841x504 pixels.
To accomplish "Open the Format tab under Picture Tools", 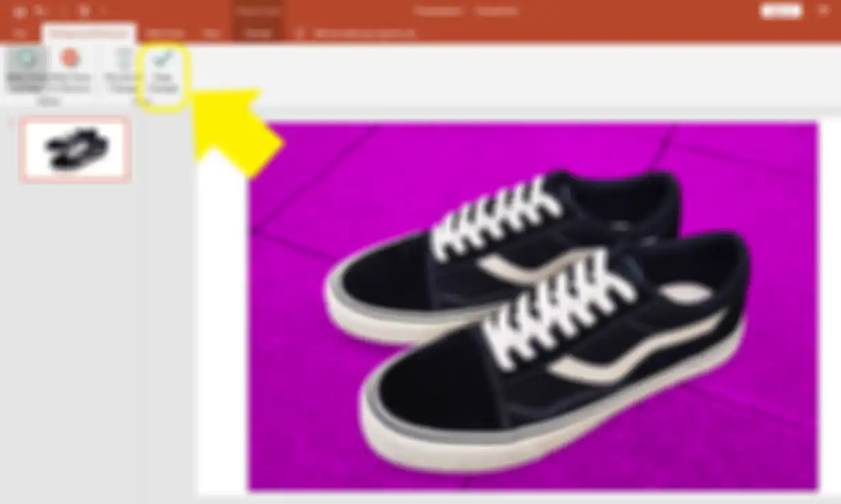I will coord(257,33).
